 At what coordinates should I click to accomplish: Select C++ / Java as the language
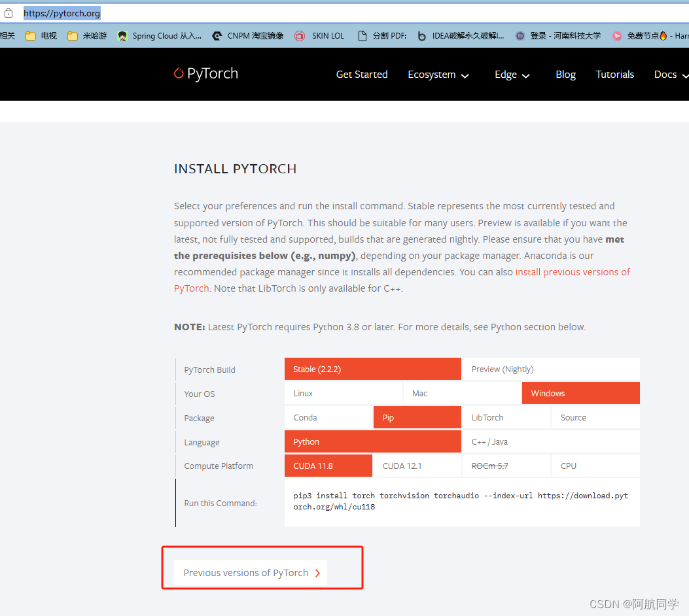[x=551, y=441]
